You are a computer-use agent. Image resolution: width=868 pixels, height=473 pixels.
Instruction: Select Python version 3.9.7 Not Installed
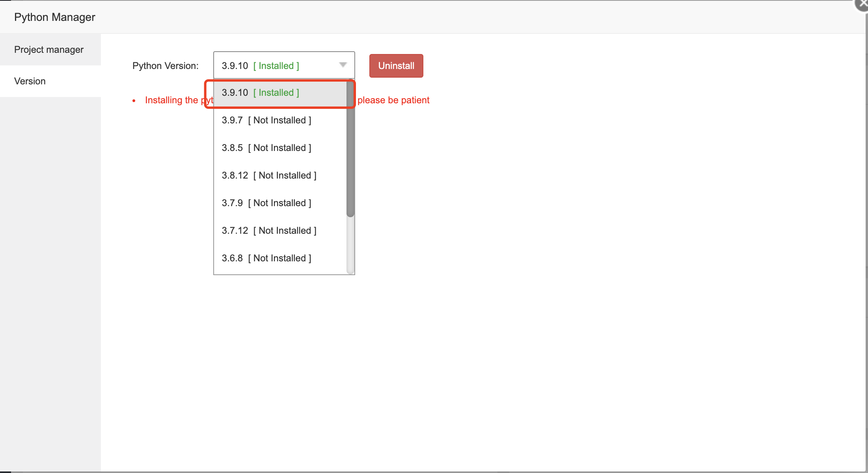(x=266, y=120)
